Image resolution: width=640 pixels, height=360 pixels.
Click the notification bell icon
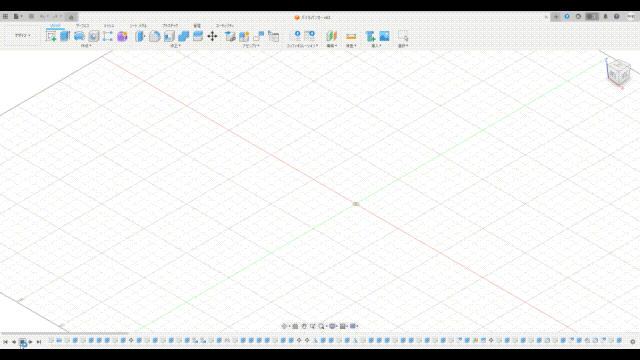click(x=605, y=17)
